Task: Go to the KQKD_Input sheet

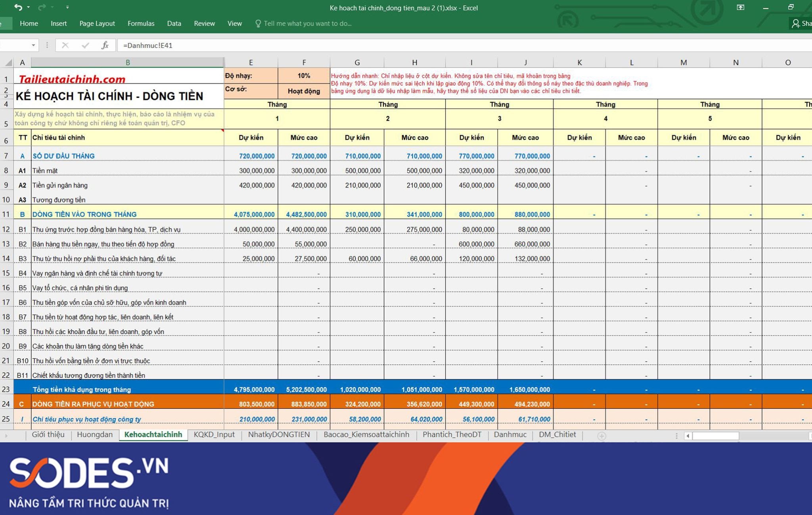Action: pos(214,435)
